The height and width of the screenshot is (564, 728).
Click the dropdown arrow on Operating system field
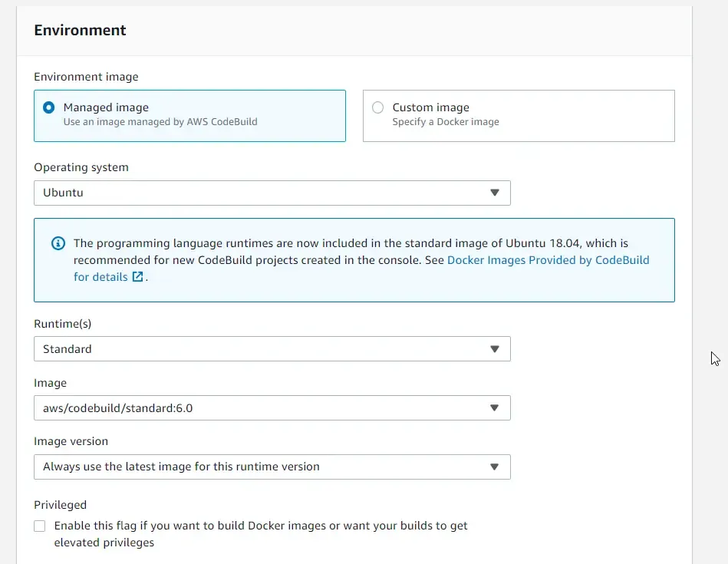pyautogui.click(x=495, y=193)
